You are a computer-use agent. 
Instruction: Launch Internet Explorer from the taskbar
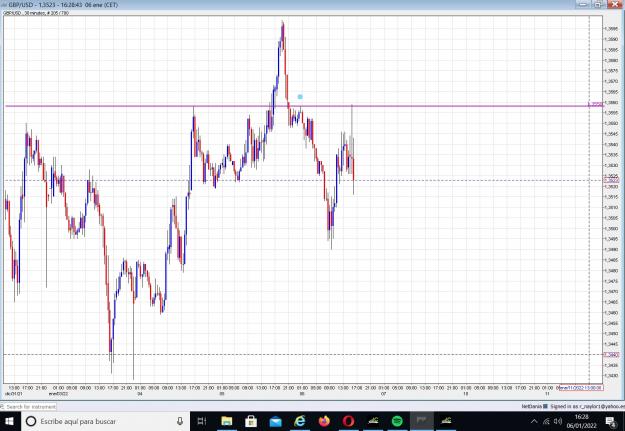coord(300,421)
